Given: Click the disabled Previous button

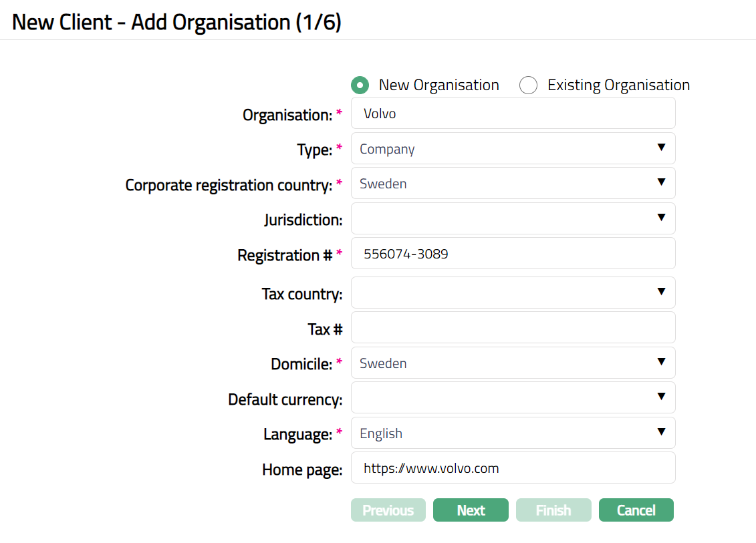Looking at the screenshot, I should tap(388, 510).
